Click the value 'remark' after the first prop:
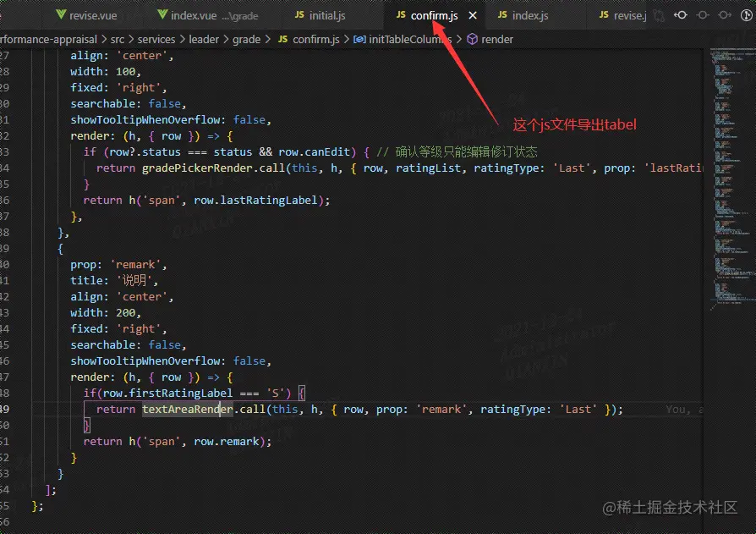This screenshot has width=756, height=534. point(136,264)
